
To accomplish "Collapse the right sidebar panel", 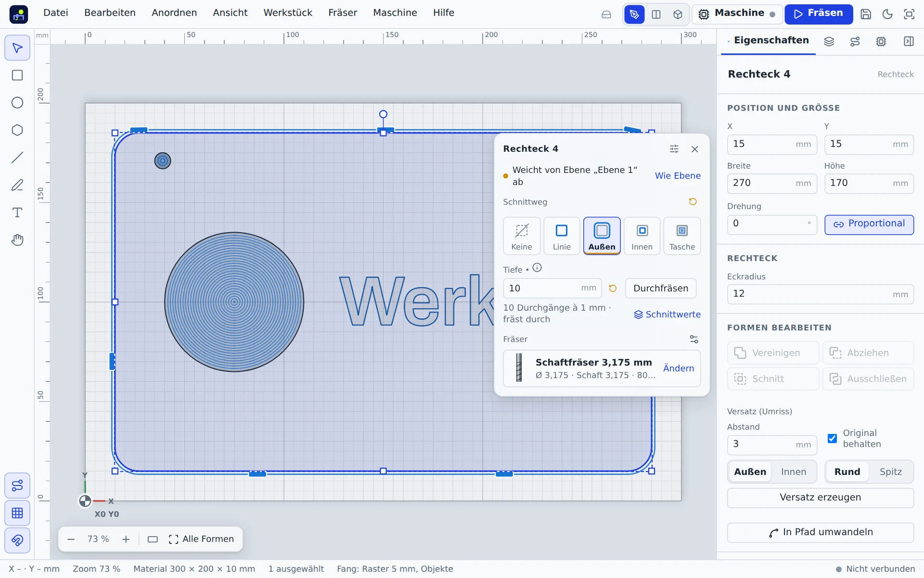I will click(x=909, y=41).
